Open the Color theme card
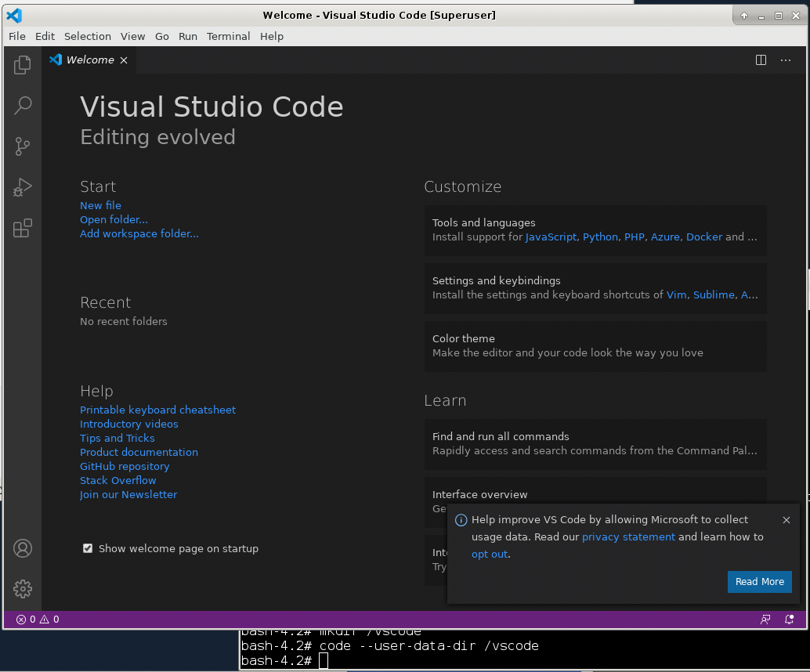 pos(595,346)
